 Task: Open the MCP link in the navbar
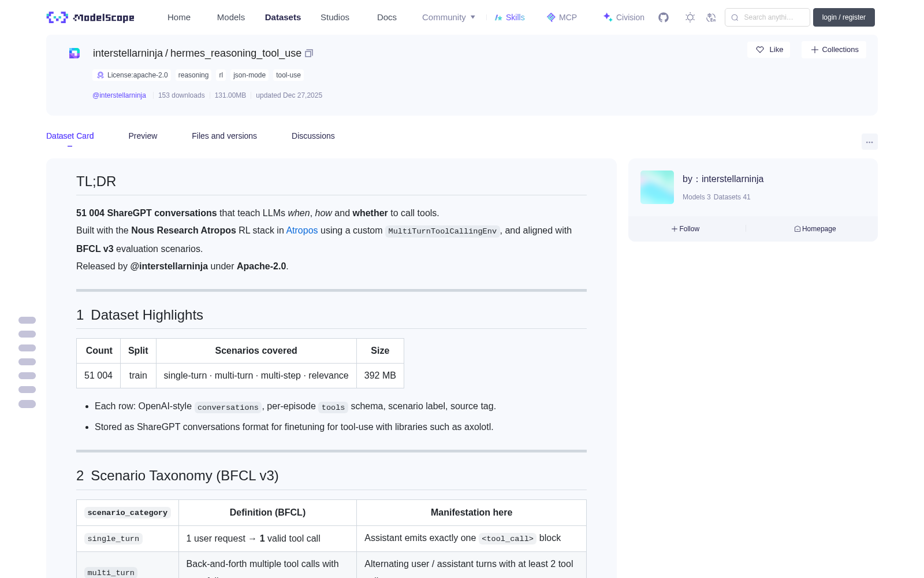pos(562,17)
